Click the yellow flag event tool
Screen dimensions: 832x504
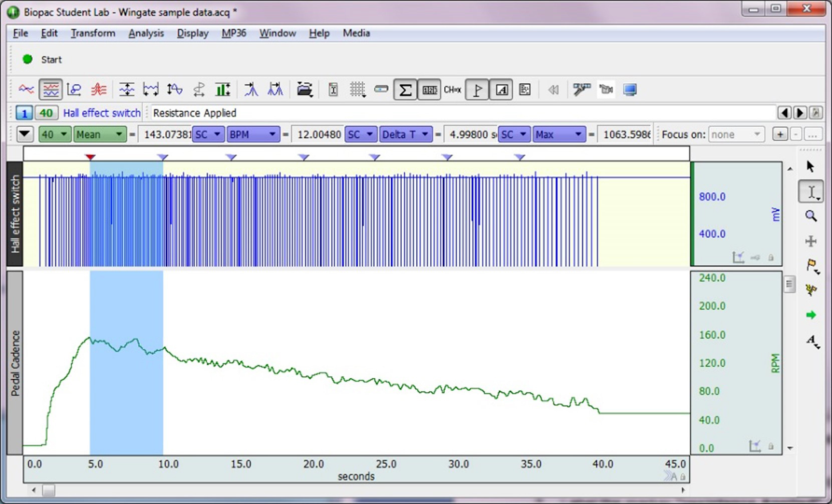pos(811,266)
